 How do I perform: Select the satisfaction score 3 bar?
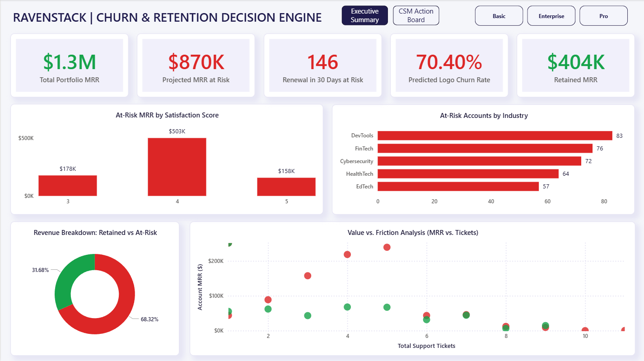click(x=68, y=186)
